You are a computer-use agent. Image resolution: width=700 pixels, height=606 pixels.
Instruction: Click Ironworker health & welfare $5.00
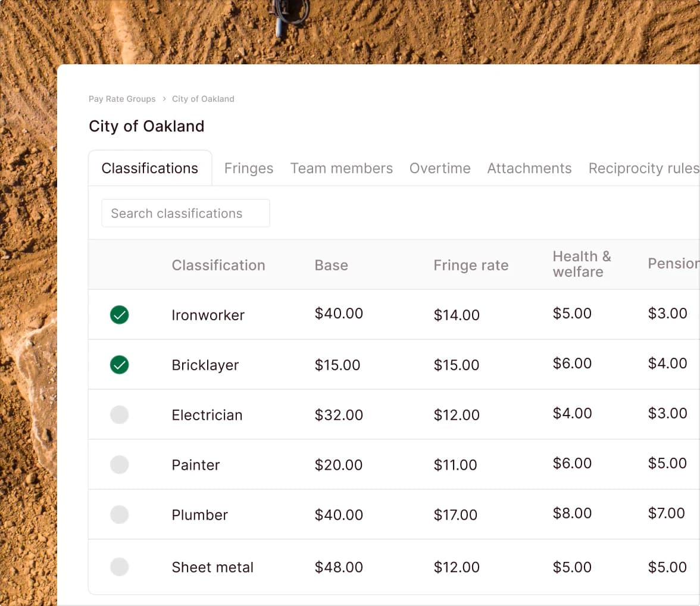(x=573, y=314)
